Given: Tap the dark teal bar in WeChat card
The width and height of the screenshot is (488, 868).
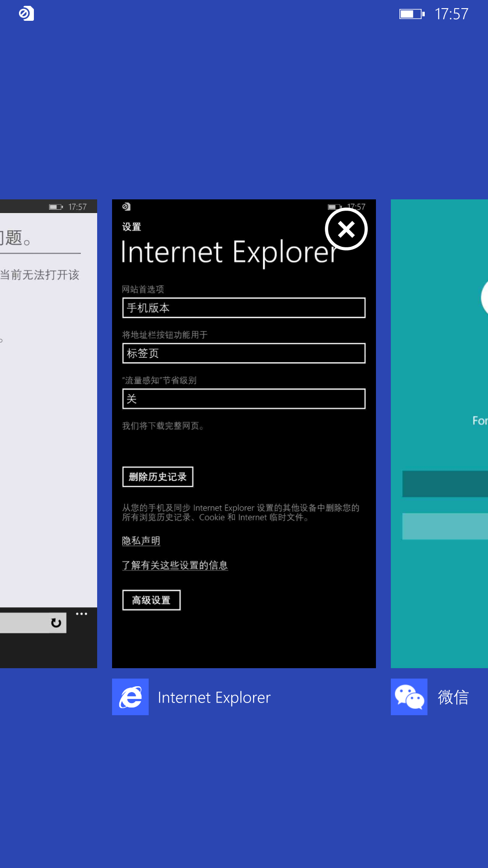Looking at the screenshot, I should click(x=445, y=484).
